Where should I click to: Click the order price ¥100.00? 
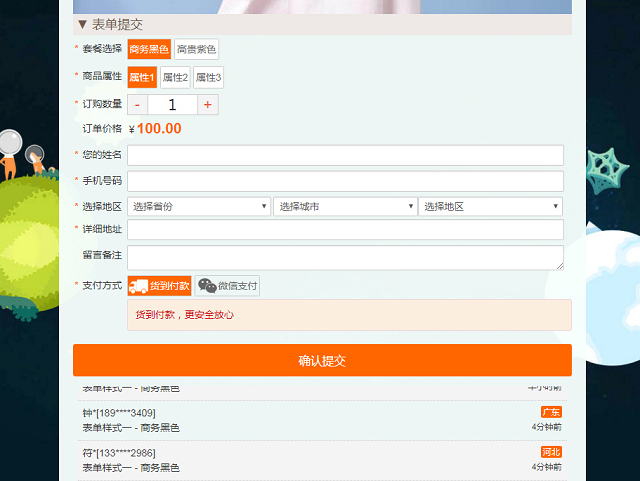[155, 129]
